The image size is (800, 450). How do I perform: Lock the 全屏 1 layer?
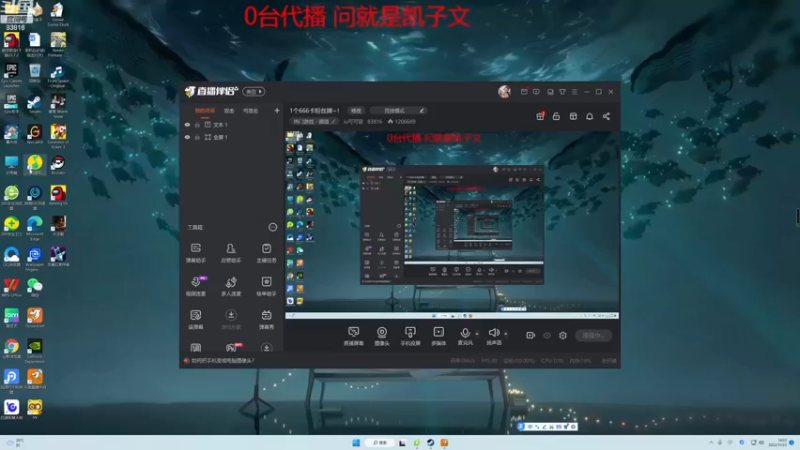tap(197, 137)
